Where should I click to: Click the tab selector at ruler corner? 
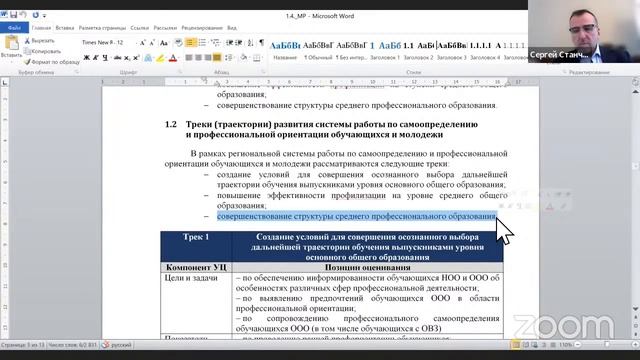click(x=4, y=83)
